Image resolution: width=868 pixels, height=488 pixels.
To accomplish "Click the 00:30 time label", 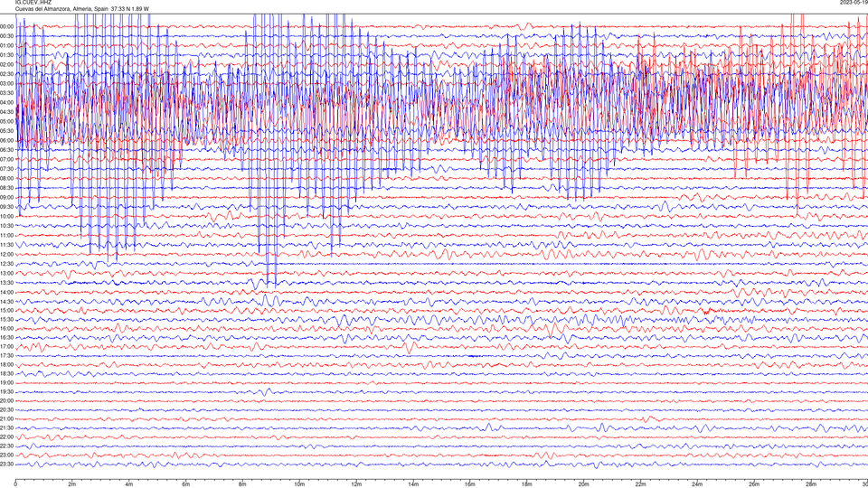I will point(6,36).
